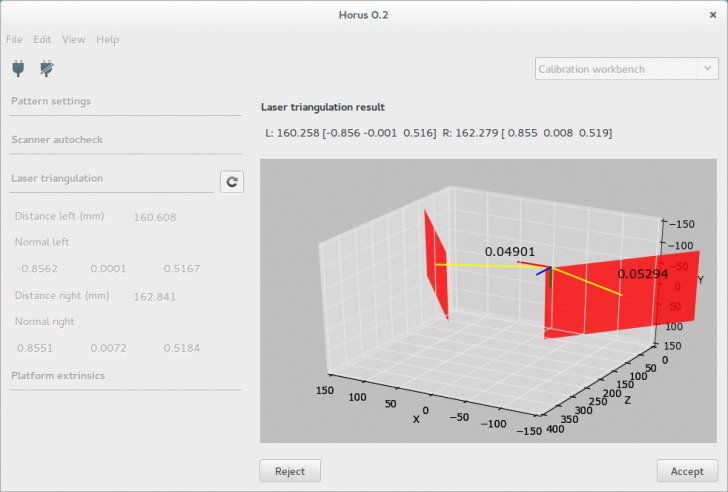Click Normal left value 0.5167
This screenshot has width=728, height=492.
(x=182, y=268)
